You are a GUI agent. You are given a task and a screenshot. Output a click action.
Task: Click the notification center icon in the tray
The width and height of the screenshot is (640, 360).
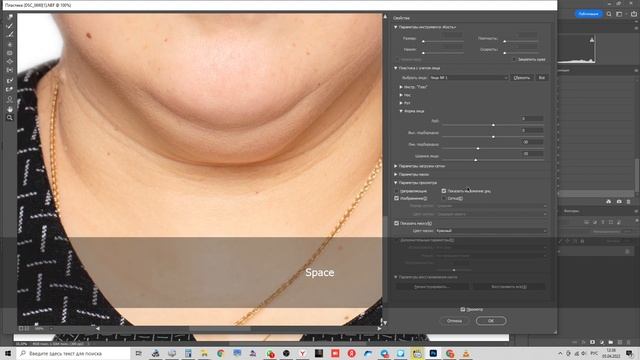629,353
